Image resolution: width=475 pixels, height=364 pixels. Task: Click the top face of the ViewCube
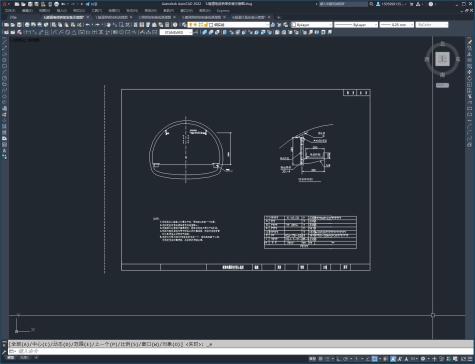(x=442, y=60)
